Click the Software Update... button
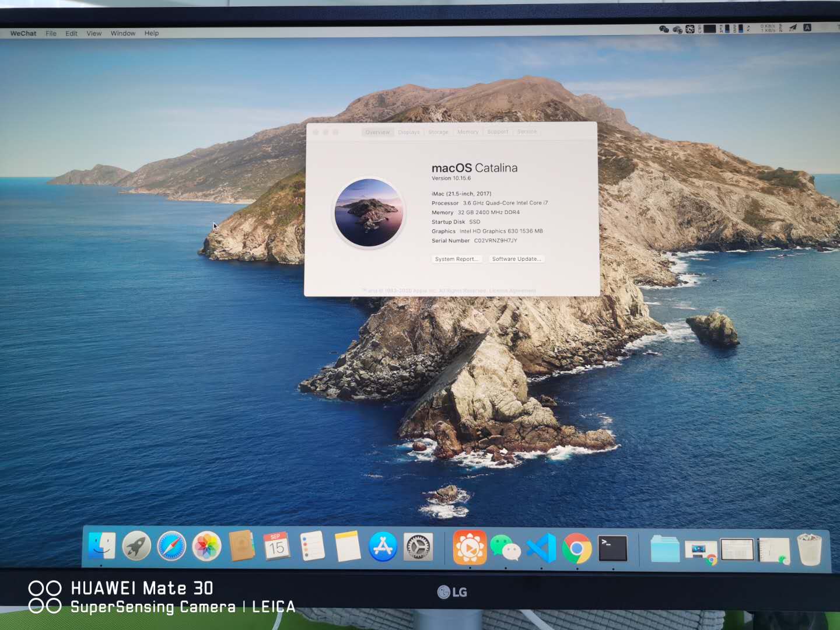Screen dimensions: 840x630 tap(517, 259)
